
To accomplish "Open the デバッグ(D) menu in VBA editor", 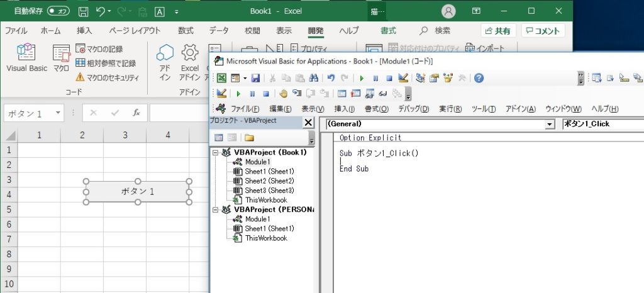I will click(414, 109).
